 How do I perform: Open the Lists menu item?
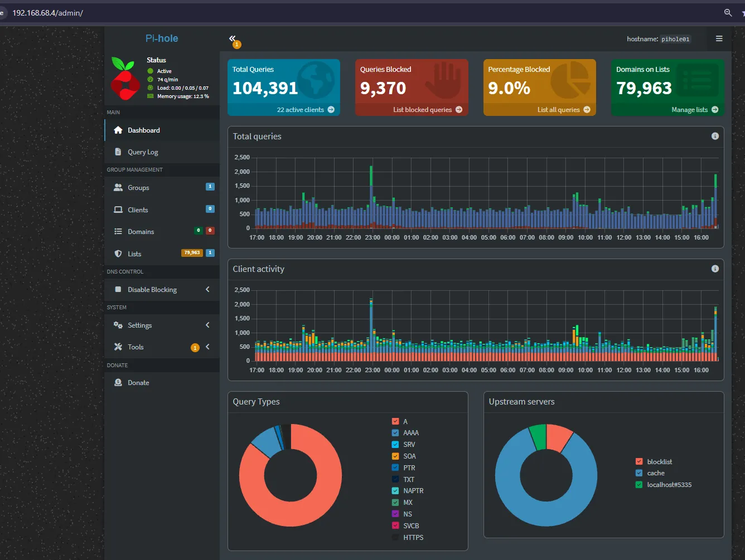pos(162,254)
